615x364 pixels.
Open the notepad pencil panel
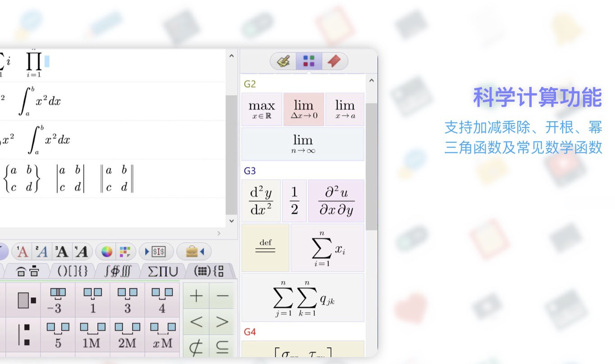click(x=283, y=61)
